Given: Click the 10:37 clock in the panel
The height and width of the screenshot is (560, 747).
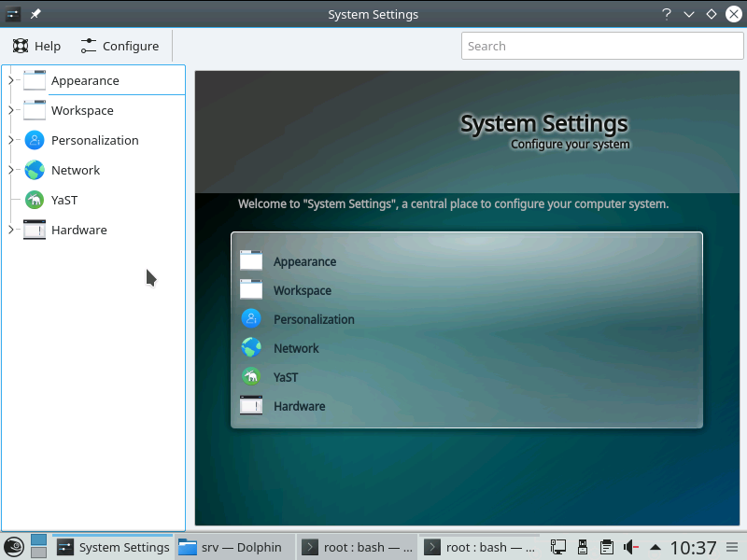Looking at the screenshot, I should 693,548.
